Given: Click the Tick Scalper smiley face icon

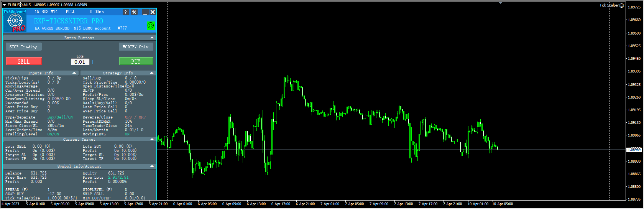Looking at the screenshot, I should (622, 5).
